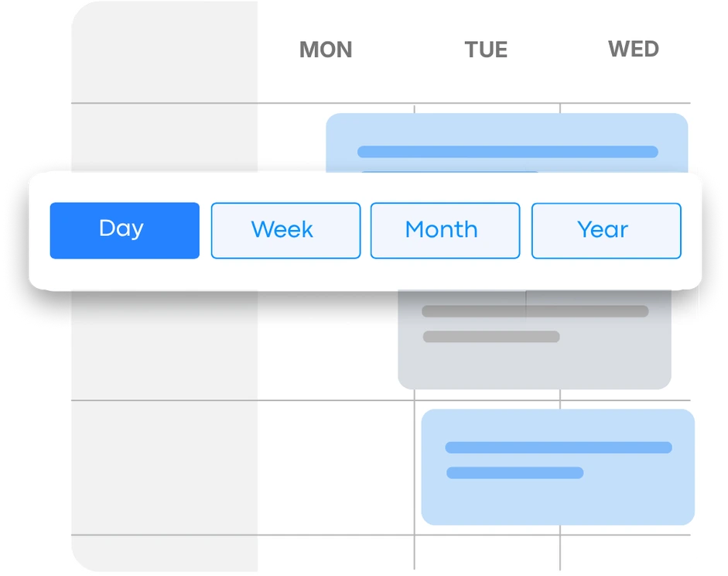Click the MON column header

[x=325, y=50]
